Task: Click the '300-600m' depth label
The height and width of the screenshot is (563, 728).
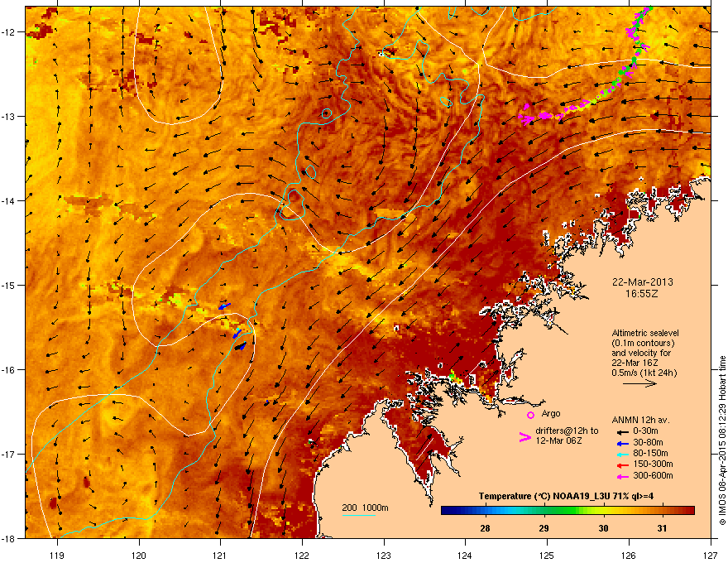Action: (653, 475)
